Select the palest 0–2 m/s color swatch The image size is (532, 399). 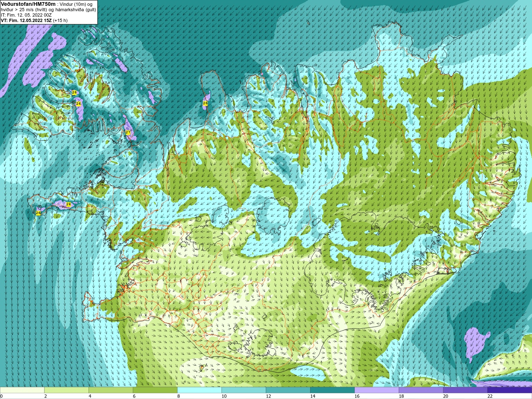(x=22, y=390)
